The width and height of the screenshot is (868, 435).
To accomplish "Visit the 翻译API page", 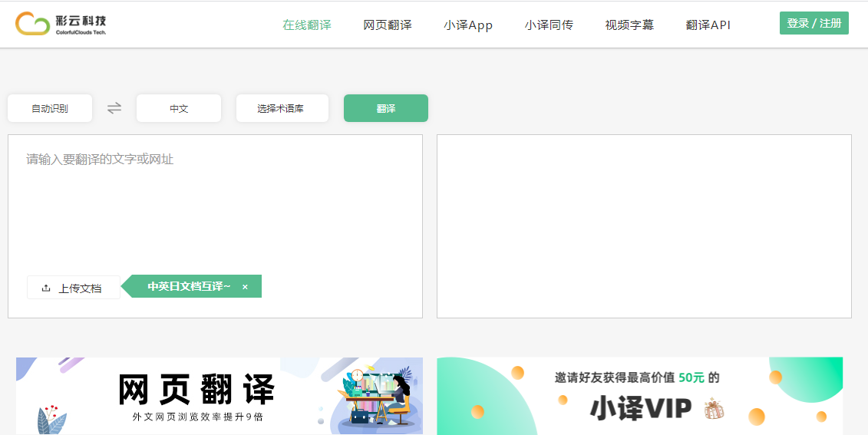I will click(708, 25).
